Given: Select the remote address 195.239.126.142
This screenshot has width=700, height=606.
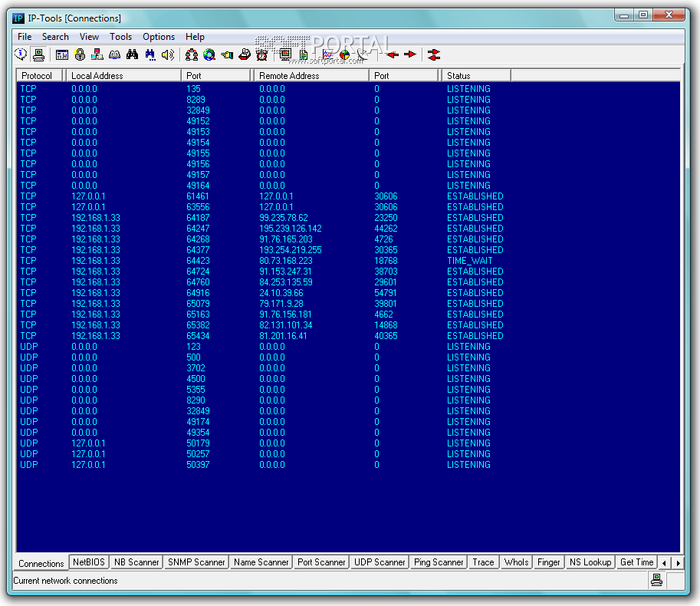Looking at the screenshot, I should [x=290, y=228].
